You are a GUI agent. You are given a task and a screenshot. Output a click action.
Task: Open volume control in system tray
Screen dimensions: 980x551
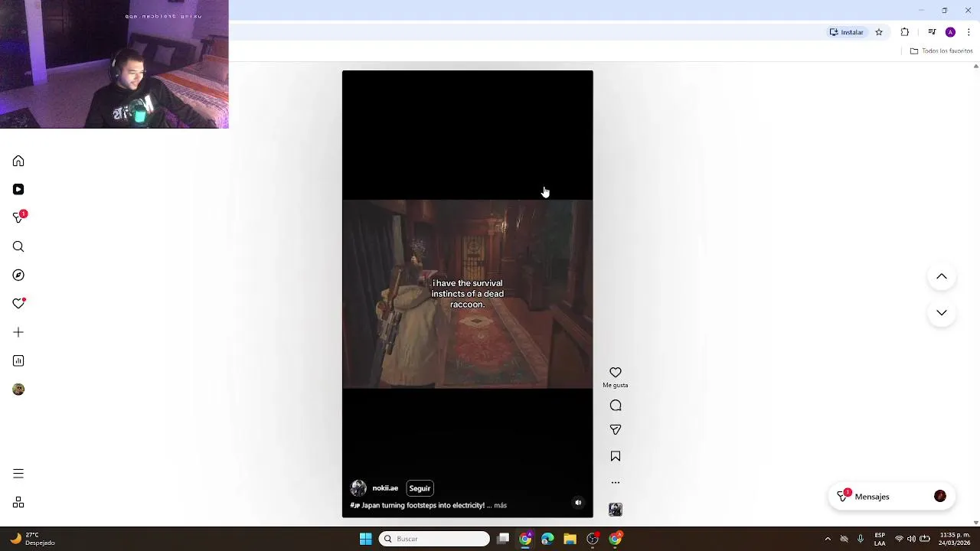(911, 539)
